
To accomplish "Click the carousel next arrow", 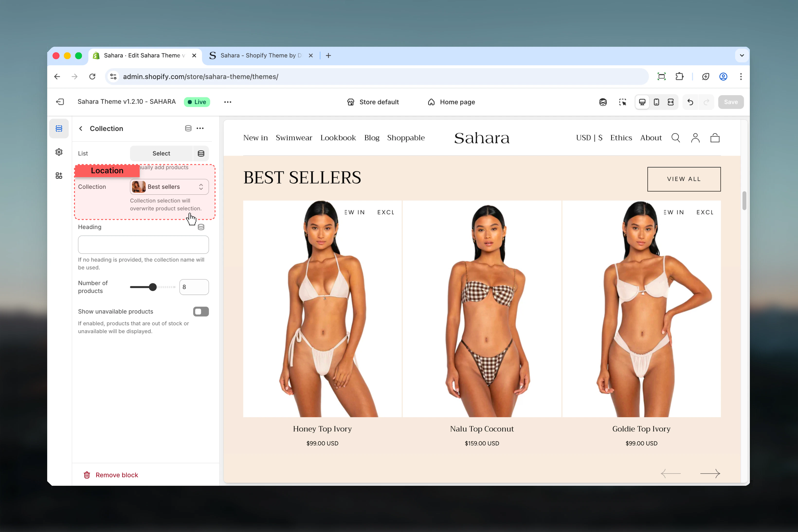I will [710, 473].
